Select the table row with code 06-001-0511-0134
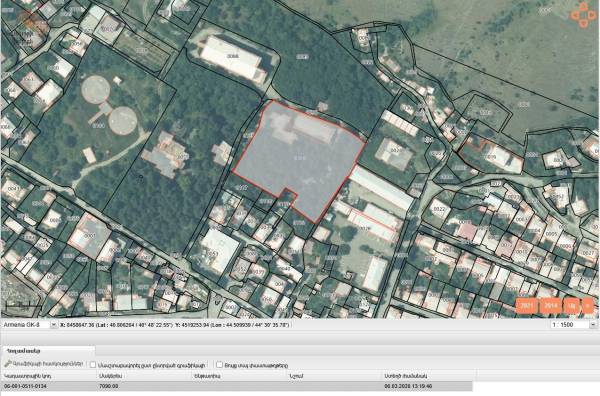This screenshot has height=396, width=600. tap(237, 386)
